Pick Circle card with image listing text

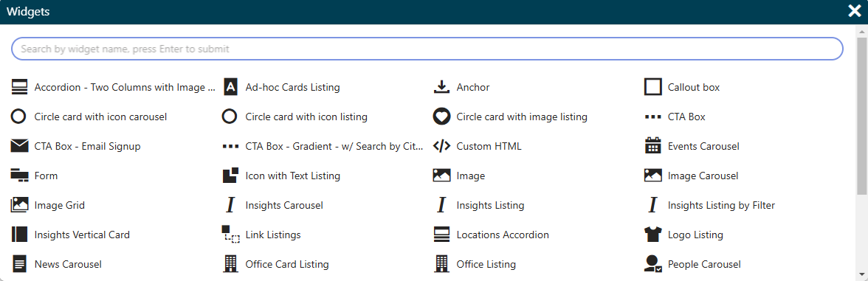pyautogui.click(x=521, y=117)
